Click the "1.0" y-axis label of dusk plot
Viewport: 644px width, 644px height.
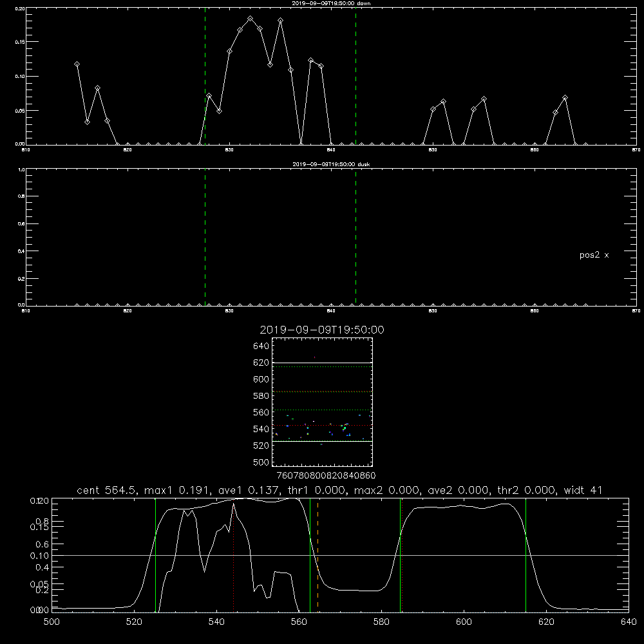(x=21, y=169)
